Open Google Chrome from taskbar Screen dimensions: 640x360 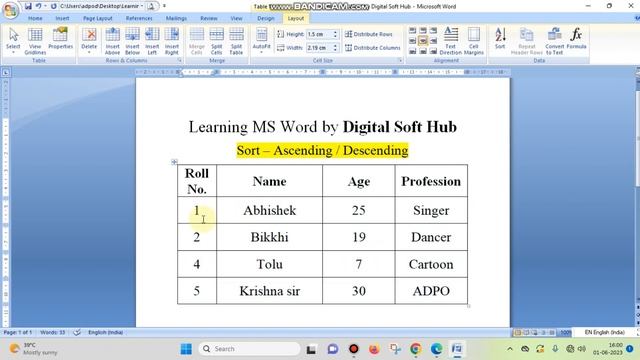point(416,349)
